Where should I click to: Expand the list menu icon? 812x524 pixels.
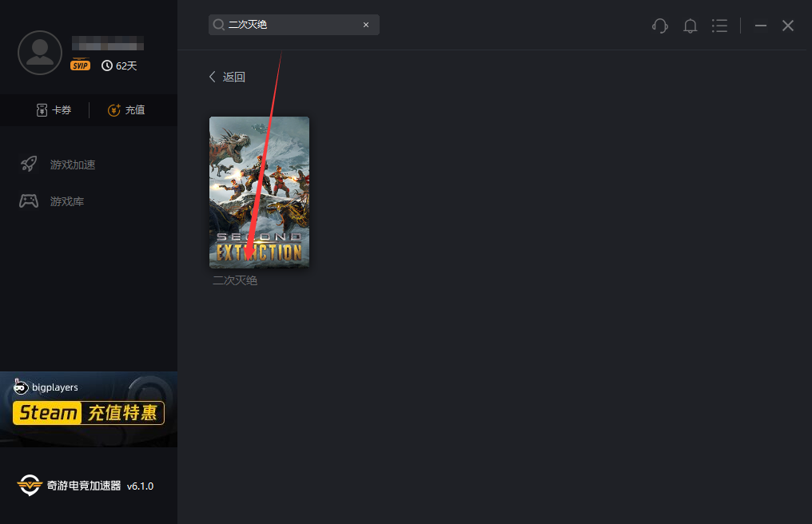(720, 26)
